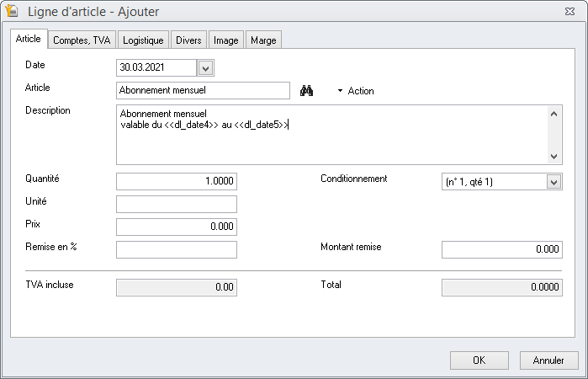This screenshot has height=379, width=588.
Task: Open the Logistique tab
Action: (x=143, y=40)
